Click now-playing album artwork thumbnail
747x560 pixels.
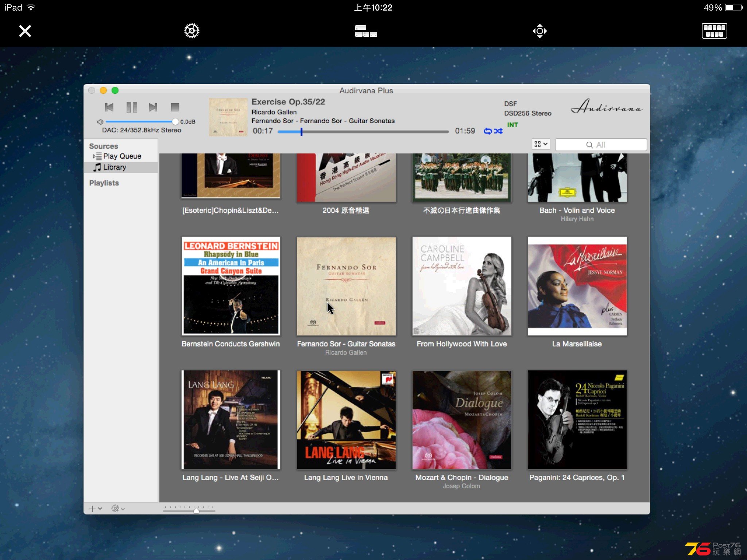pos(228,117)
